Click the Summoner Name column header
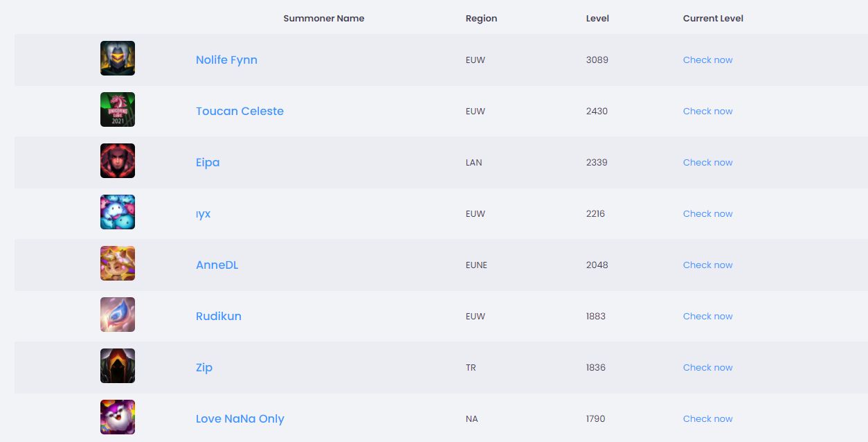868x442 pixels. pyautogui.click(x=323, y=18)
